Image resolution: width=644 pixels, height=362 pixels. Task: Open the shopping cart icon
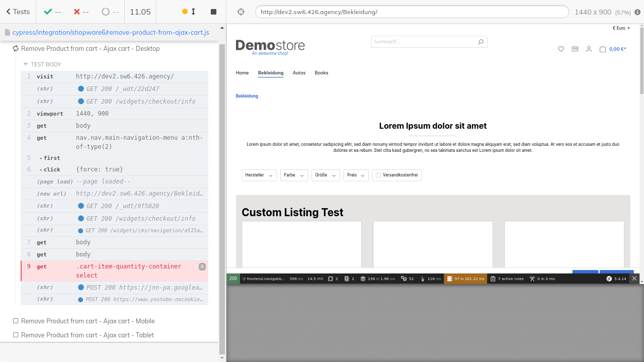click(x=603, y=49)
